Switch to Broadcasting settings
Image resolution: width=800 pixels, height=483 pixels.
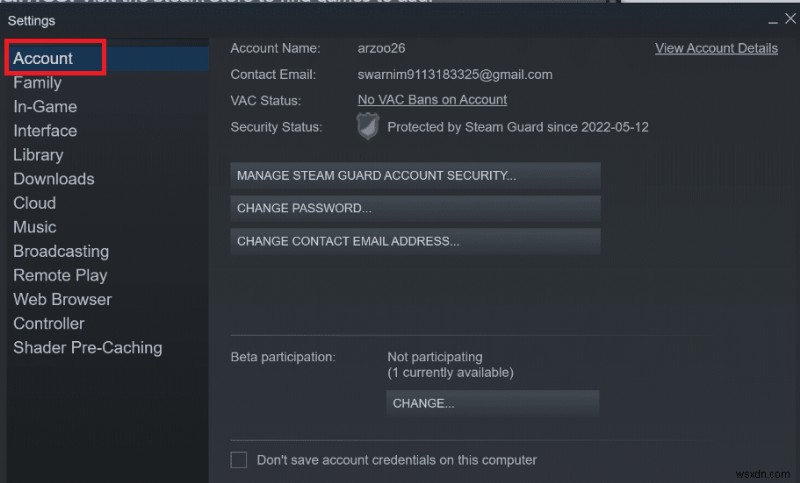tap(61, 251)
